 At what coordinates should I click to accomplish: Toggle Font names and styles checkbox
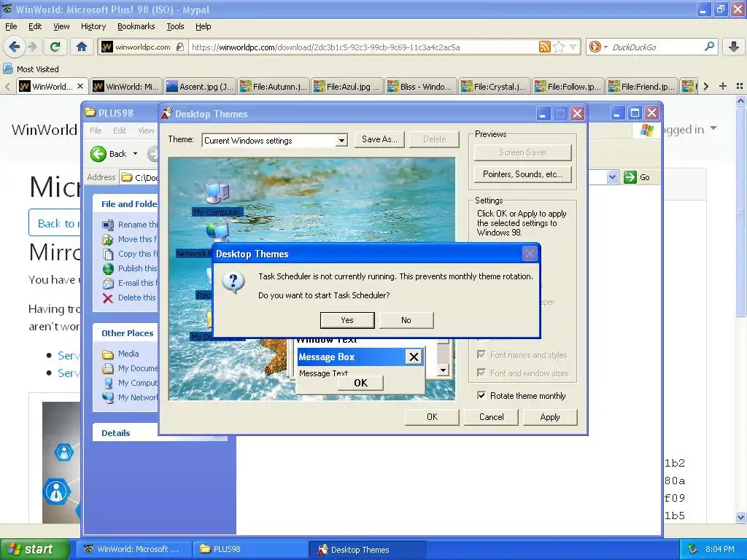(481, 355)
